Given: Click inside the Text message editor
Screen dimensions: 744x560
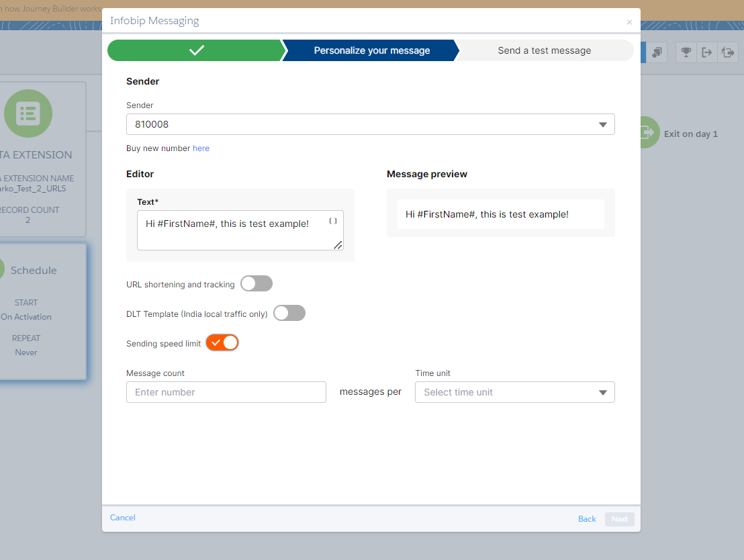Looking at the screenshot, I should (240, 230).
